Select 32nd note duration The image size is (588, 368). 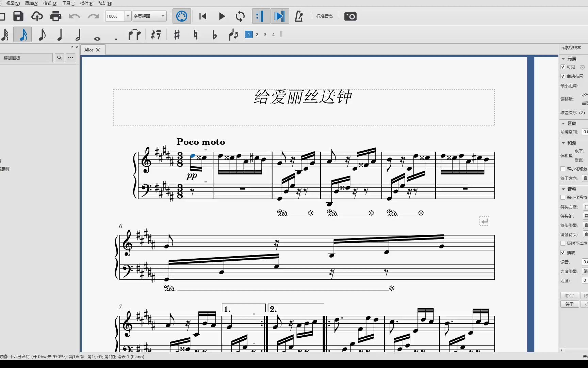tap(5, 34)
